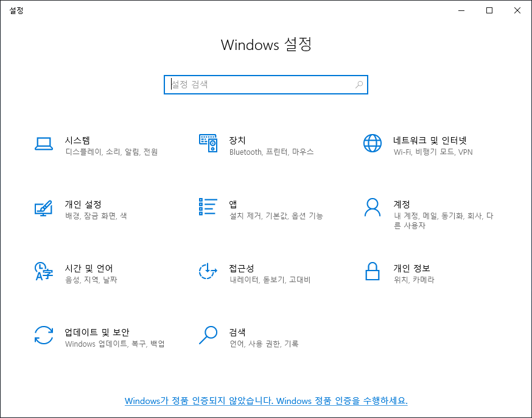Click description Wi-Fi, 비행기 모드, VPN
The image size is (532, 418).
[x=433, y=152]
